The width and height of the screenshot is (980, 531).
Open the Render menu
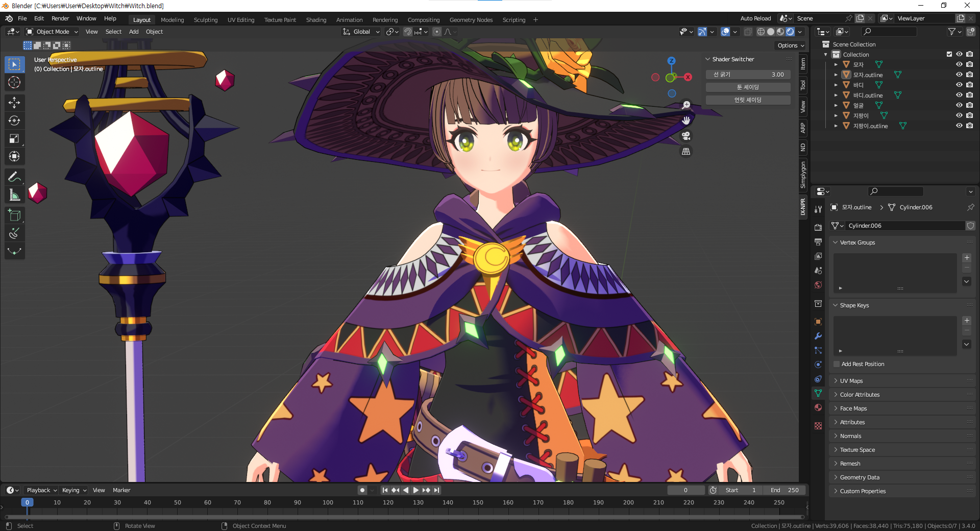tap(60, 18)
